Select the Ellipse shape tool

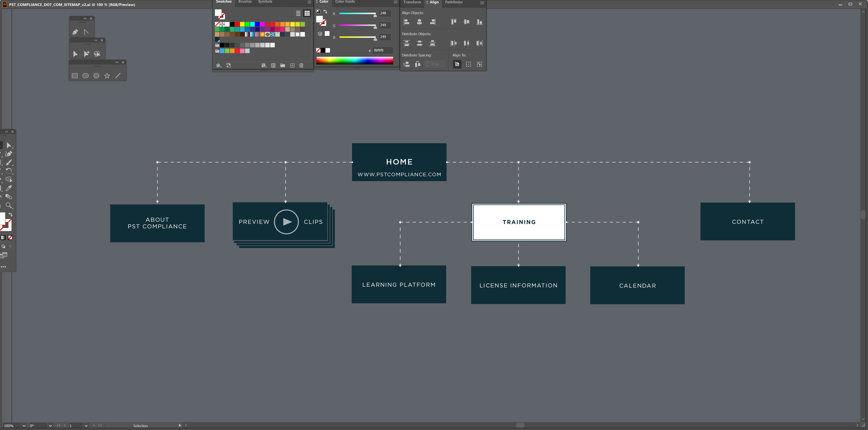(x=86, y=76)
